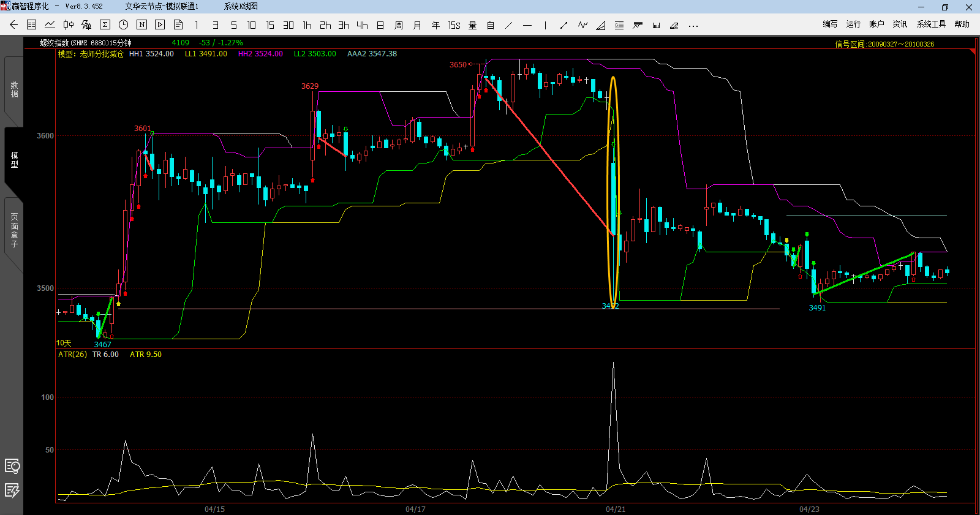Viewport: 980px width, 515px height.
Task: Click the 模型: 老师分批减仓 model label
Action: pos(91,54)
